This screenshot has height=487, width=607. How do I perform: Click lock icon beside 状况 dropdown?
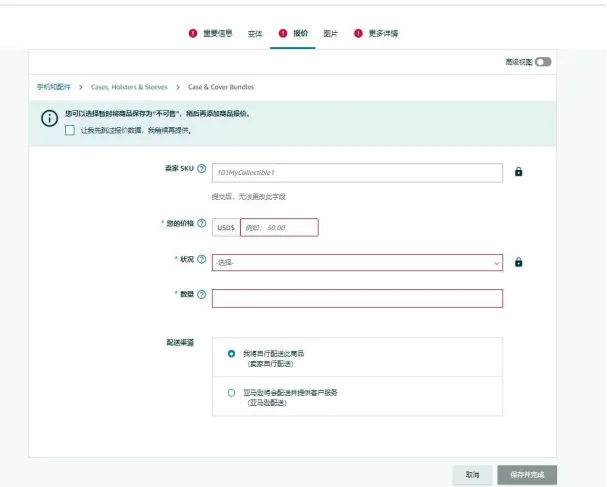[518, 262]
